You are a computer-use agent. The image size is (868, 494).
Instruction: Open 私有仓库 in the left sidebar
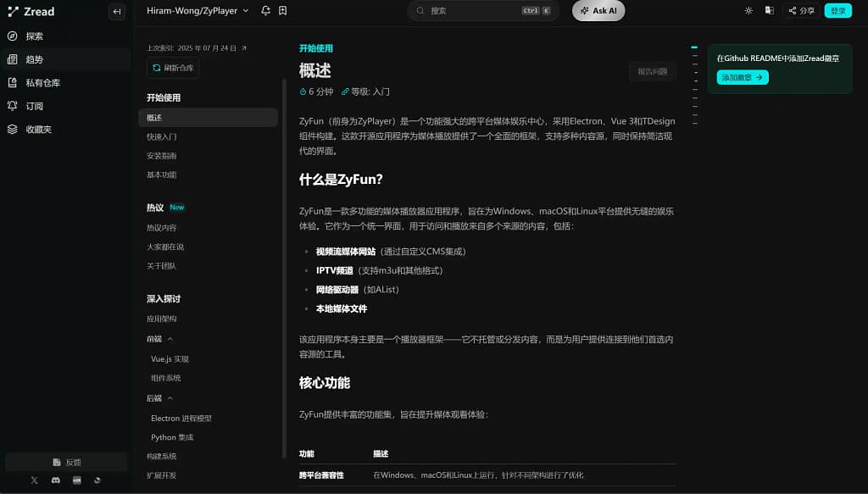[x=42, y=83]
